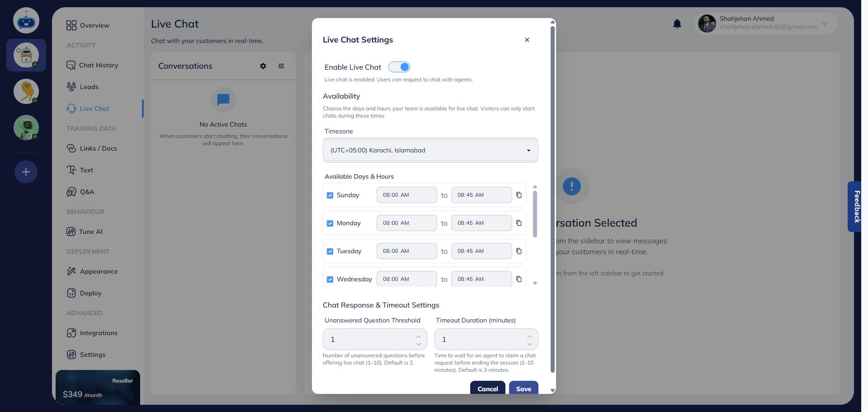Click Sunday's start time field
This screenshot has height=412, width=868.
click(x=406, y=195)
